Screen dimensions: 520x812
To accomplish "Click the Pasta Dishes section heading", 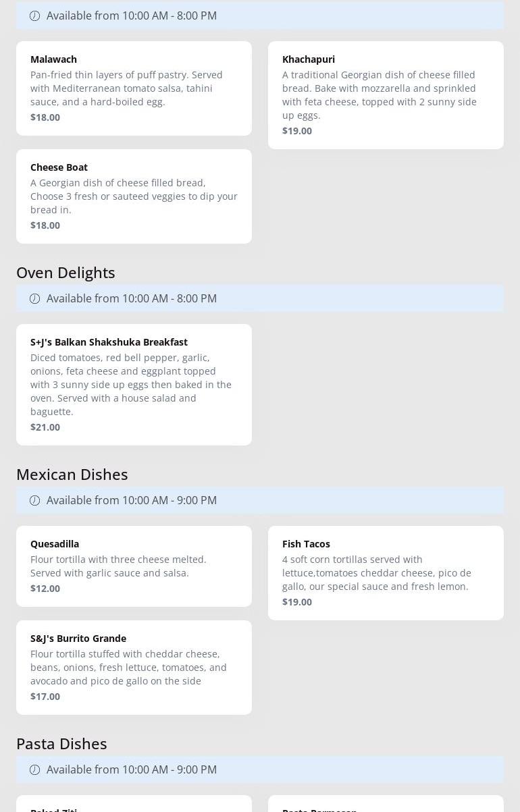I will click(61, 743).
